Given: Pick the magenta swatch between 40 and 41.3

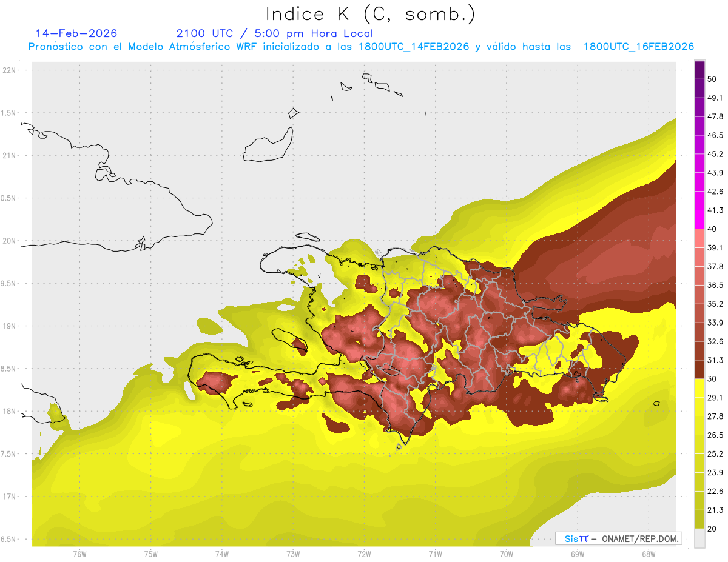Looking at the screenshot, I should tap(700, 219).
